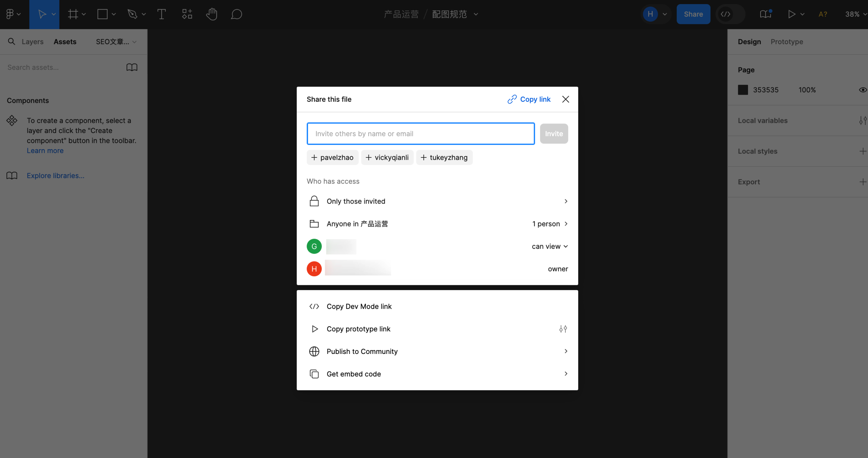Open the Resources components tool
Image resolution: width=868 pixels, height=458 pixels.
click(187, 14)
